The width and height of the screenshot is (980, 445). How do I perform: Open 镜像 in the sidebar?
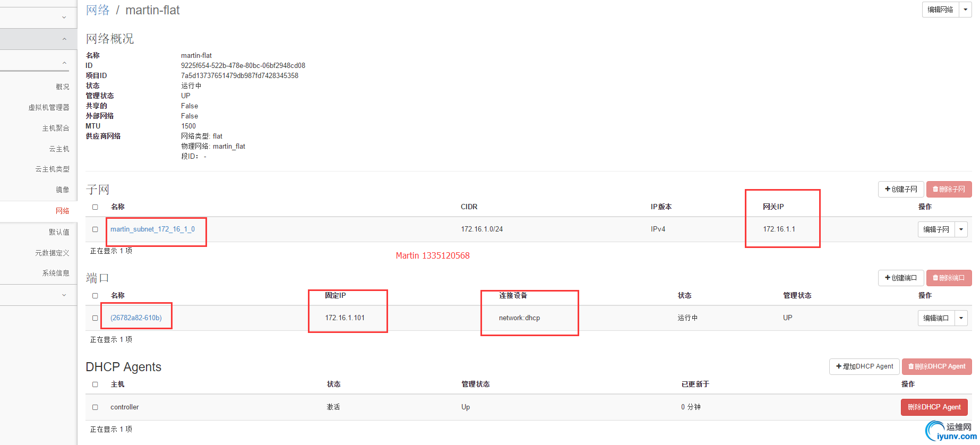pyautogui.click(x=62, y=190)
